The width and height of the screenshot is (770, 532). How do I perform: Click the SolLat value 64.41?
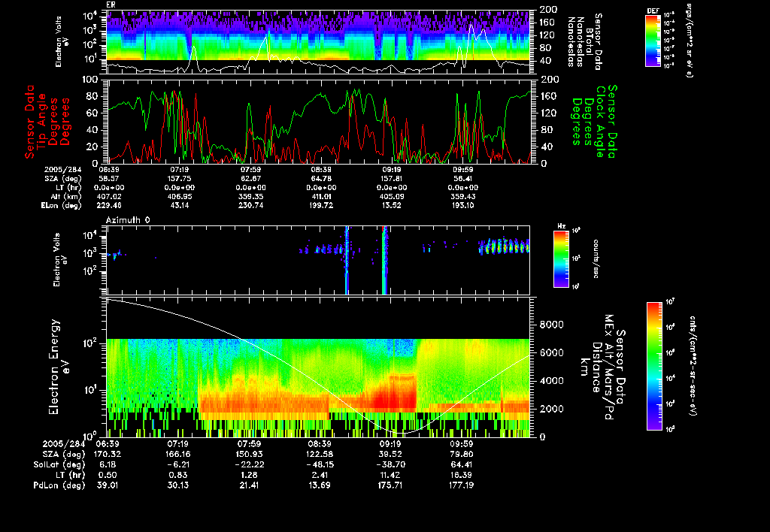(462, 464)
